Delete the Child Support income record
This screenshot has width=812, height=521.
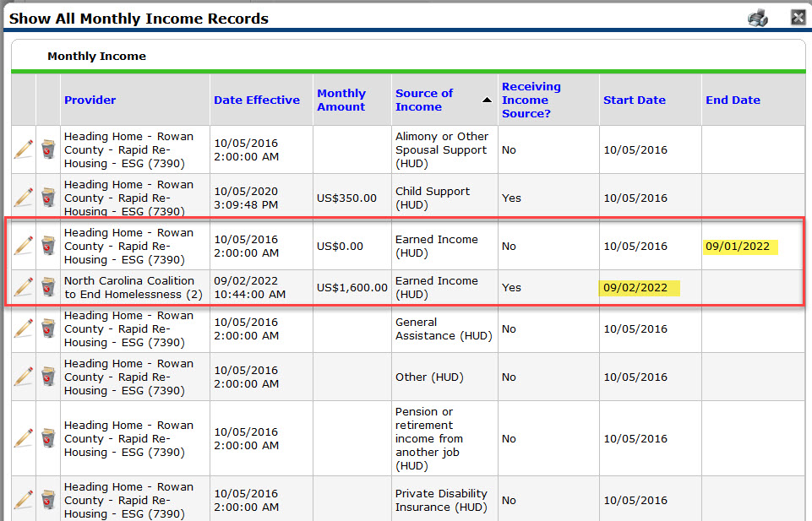pyautogui.click(x=48, y=198)
